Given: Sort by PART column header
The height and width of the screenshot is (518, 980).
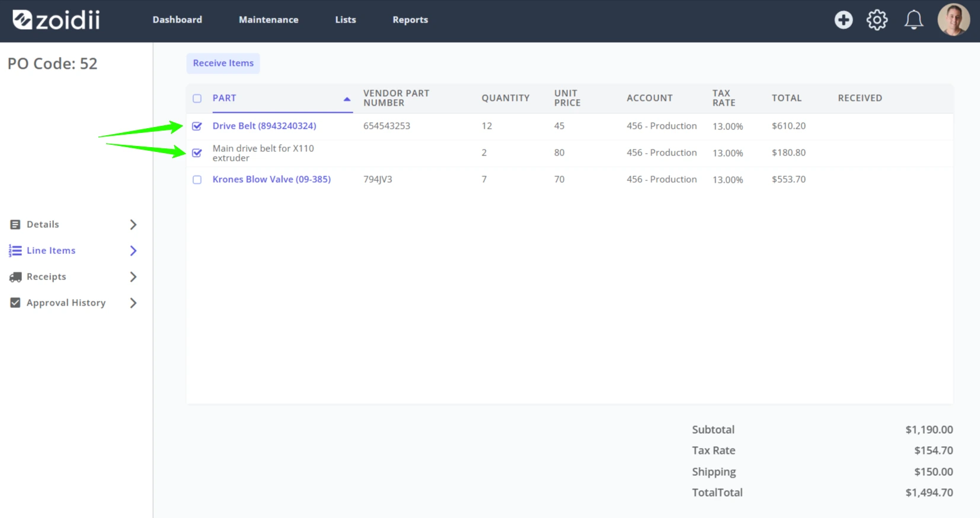Looking at the screenshot, I should pos(224,98).
